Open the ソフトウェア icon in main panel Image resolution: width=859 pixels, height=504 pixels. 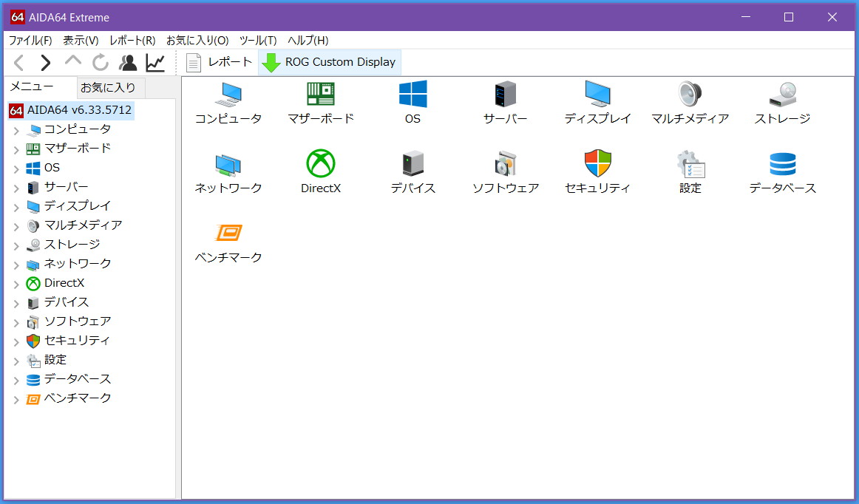tap(505, 164)
